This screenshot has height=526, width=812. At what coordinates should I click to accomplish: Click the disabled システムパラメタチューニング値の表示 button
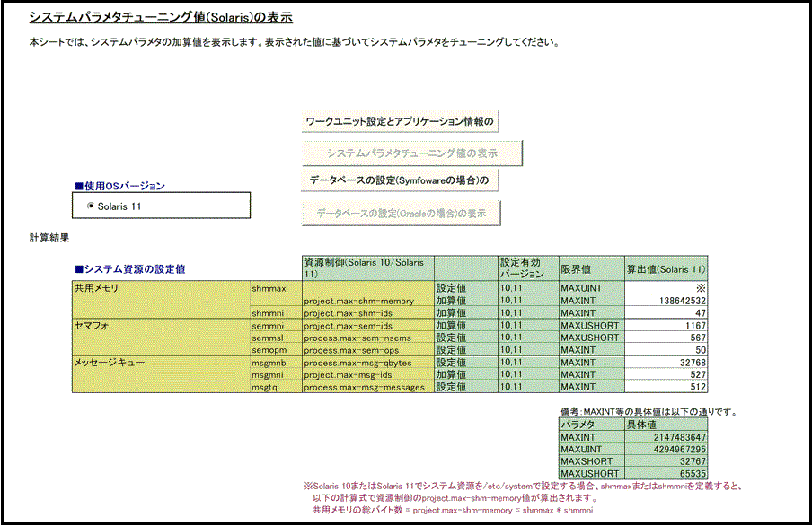[411, 153]
